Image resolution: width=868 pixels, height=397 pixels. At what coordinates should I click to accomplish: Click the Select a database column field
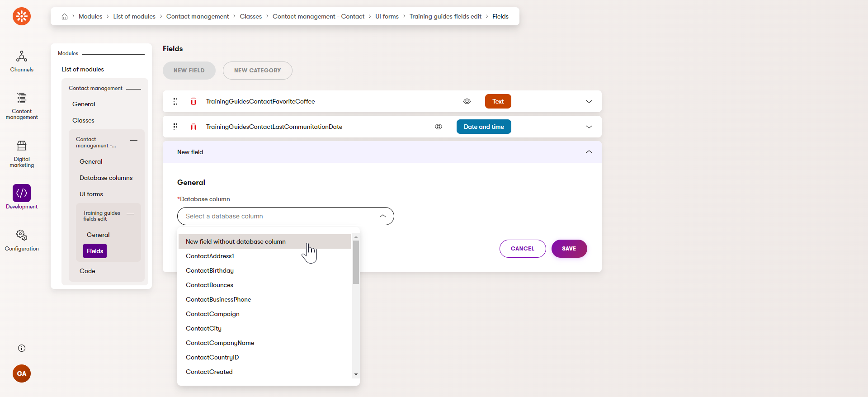(x=286, y=216)
